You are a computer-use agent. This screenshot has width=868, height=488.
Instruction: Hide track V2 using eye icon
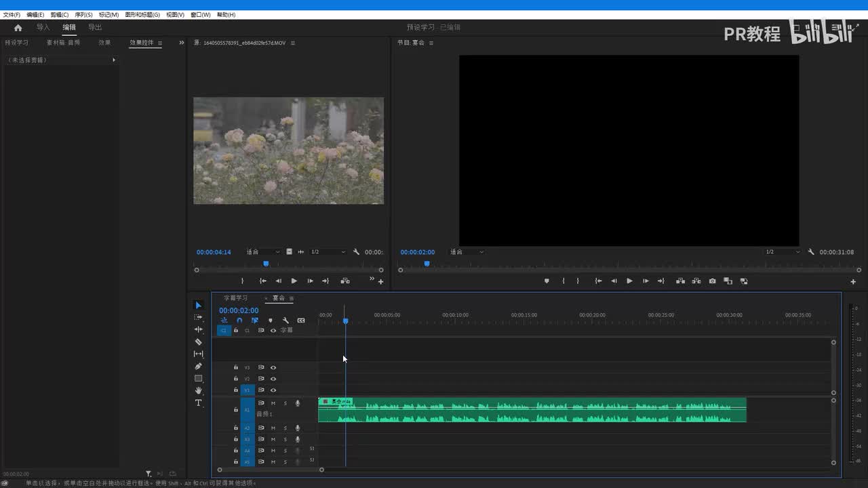pos(273,379)
